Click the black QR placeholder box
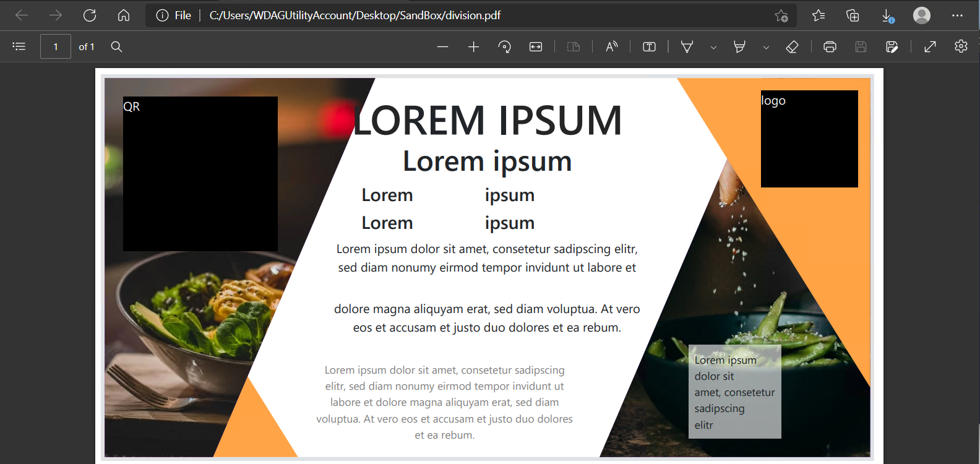Viewport: 980px width, 464px height. 200,174
